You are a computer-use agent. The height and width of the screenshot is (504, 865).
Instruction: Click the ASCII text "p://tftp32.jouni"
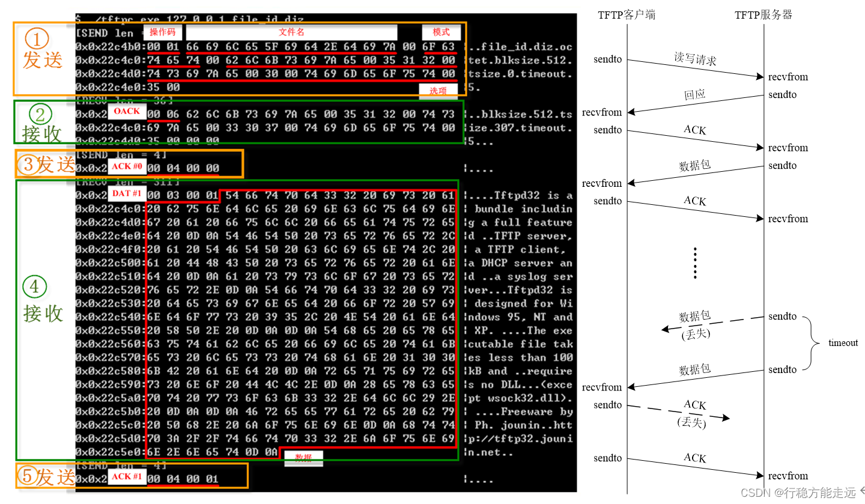pyautogui.click(x=521, y=439)
